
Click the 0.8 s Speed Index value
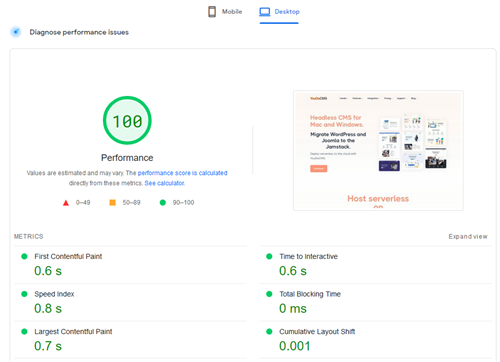tap(48, 309)
